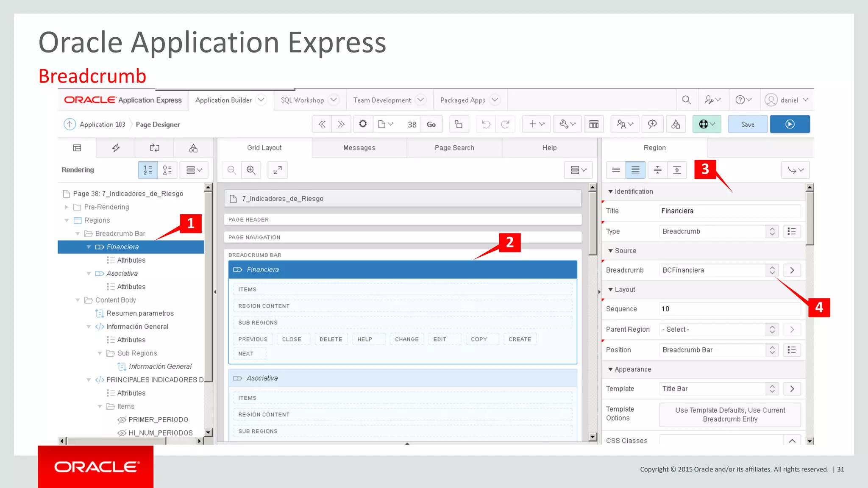Click the Redo arrow icon
The image size is (868, 488).
505,124
